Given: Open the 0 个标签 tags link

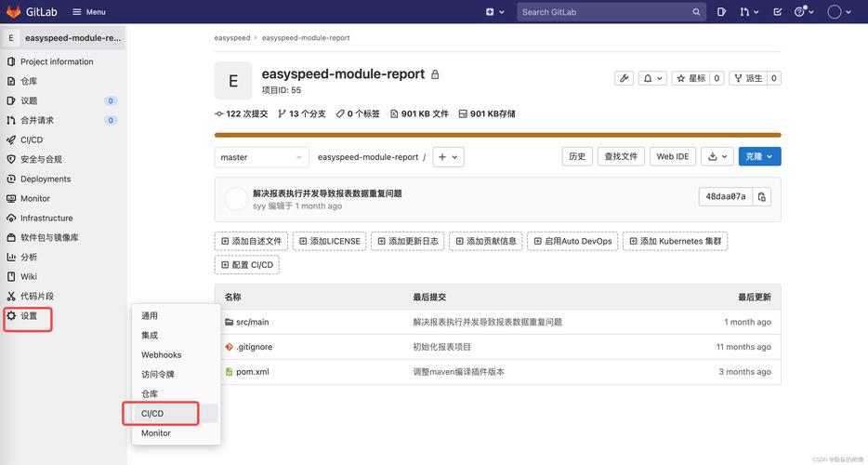Looking at the screenshot, I should [x=358, y=113].
